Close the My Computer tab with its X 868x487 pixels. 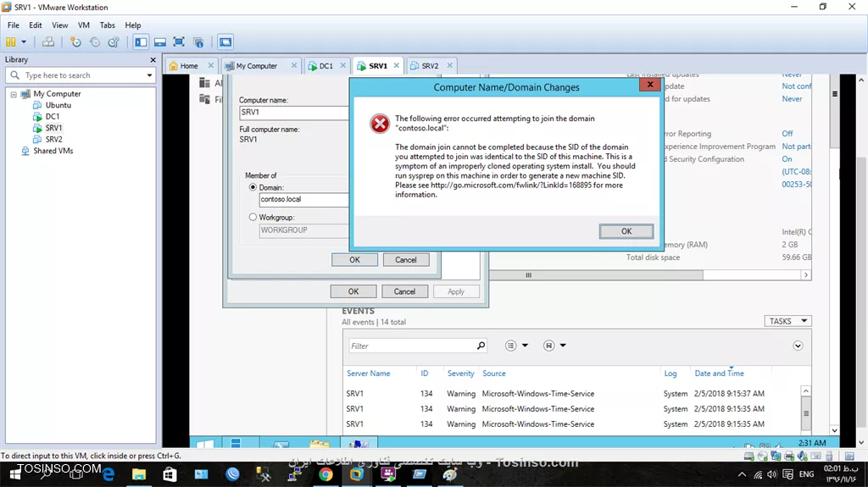pyautogui.click(x=294, y=65)
